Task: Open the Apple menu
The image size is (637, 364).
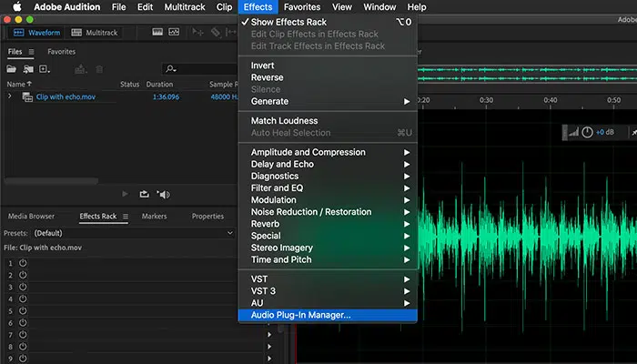Action: [17, 7]
